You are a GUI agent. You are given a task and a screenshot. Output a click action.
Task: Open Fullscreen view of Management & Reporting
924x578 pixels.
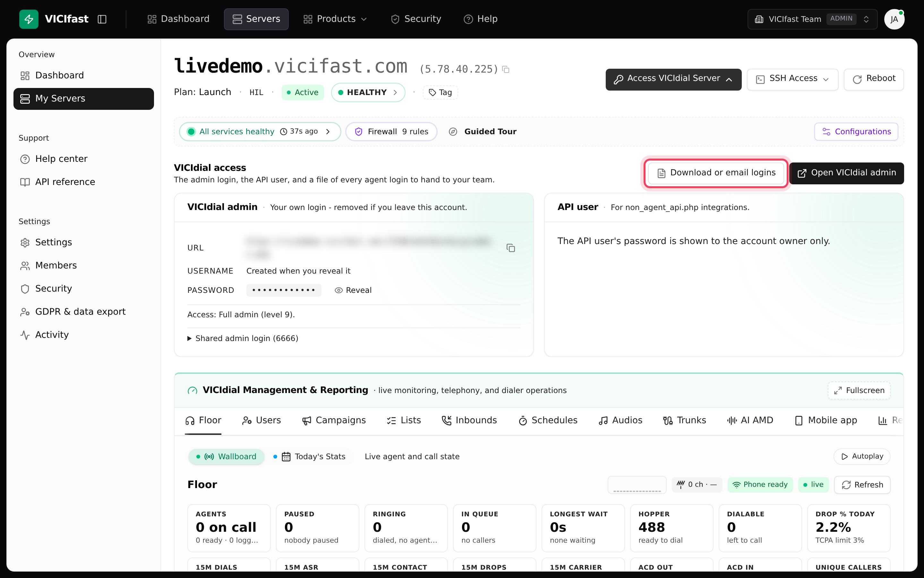tap(859, 390)
